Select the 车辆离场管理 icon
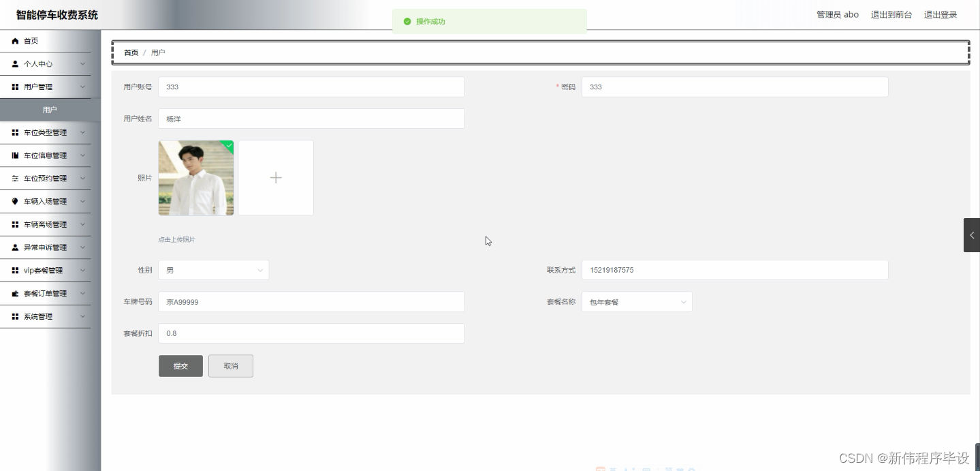The image size is (980, 471). 15,224
